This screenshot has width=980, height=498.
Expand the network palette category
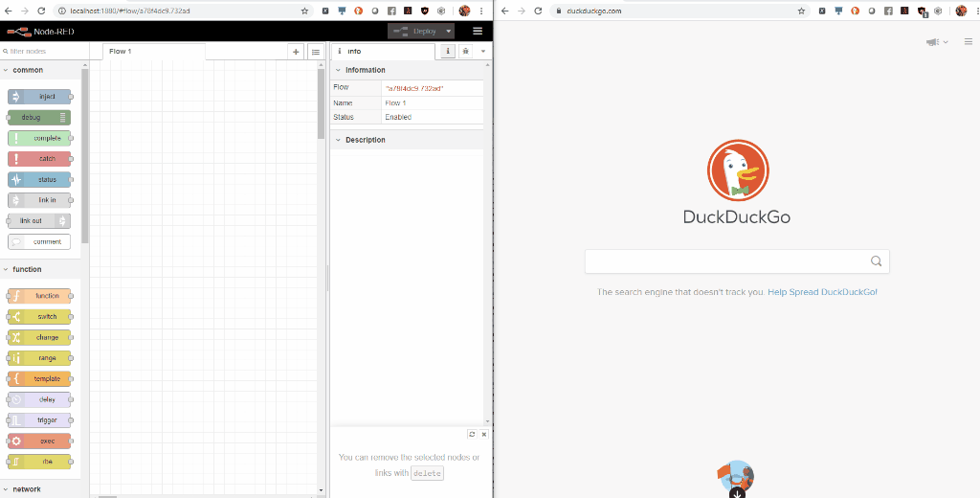(26, 489)
